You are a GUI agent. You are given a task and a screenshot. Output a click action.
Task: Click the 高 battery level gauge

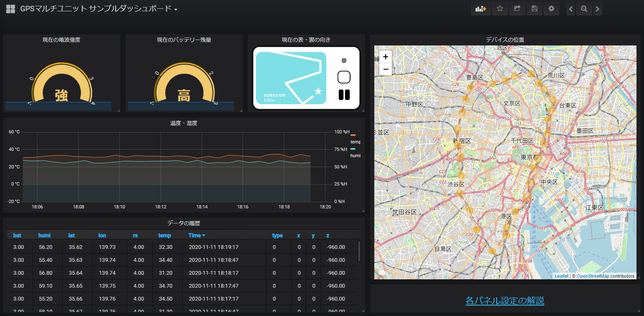pos(184,83)
